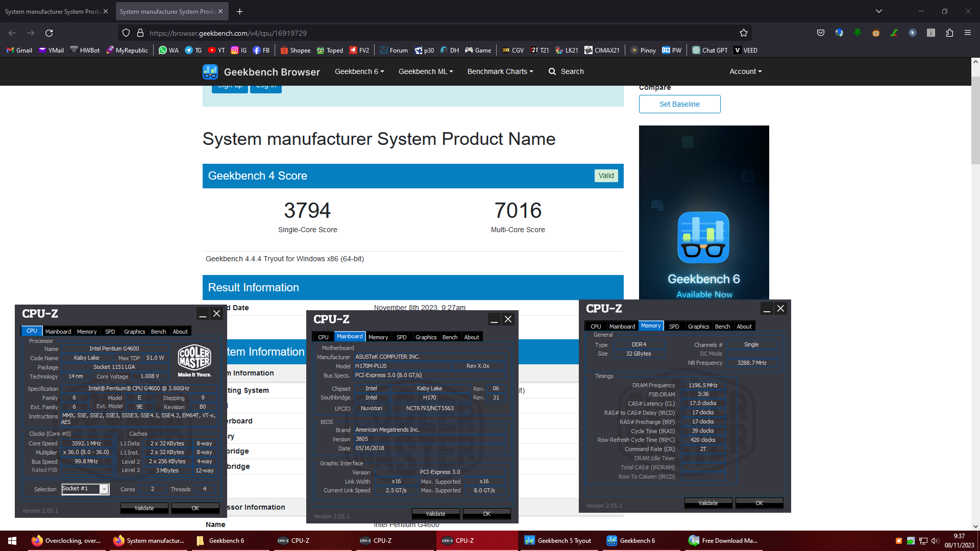Click the Cooler Master logo in CPU-Z

click(x=194, y=361)
